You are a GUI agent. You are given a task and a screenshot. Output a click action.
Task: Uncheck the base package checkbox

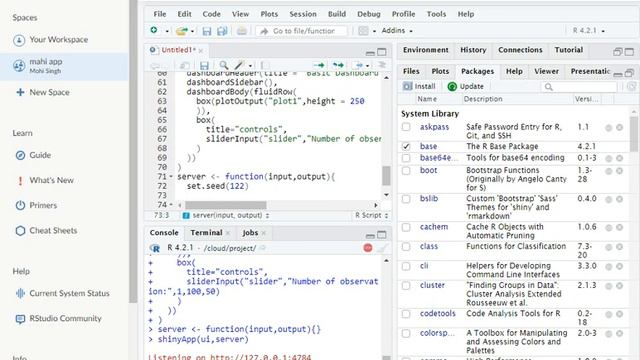(406, 146)
